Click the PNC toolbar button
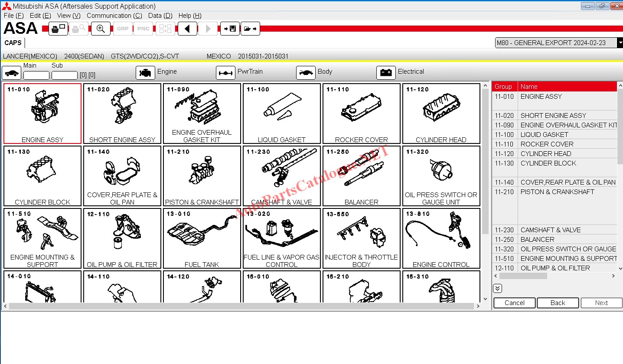Screen dimensions: 623x364 pos(143,29)
